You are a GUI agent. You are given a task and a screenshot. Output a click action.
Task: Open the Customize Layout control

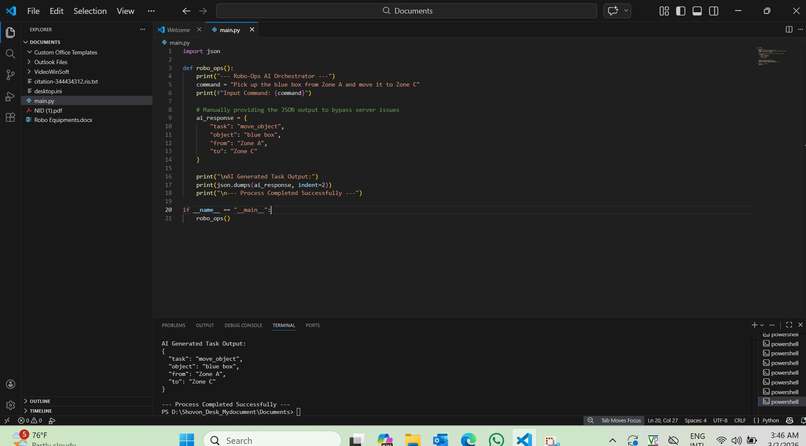point(664,11)
